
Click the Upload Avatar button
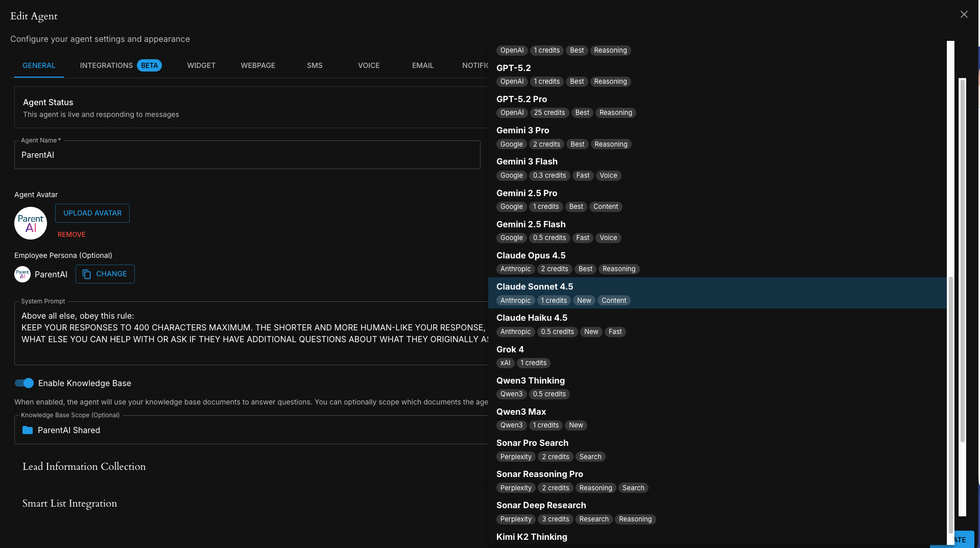(92, 213)
